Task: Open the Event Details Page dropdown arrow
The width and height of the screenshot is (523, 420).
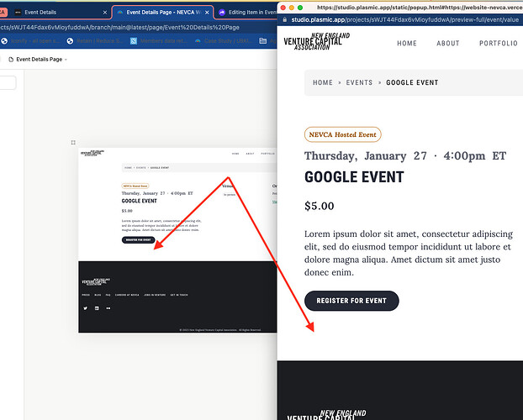Action: click(66, 60)
